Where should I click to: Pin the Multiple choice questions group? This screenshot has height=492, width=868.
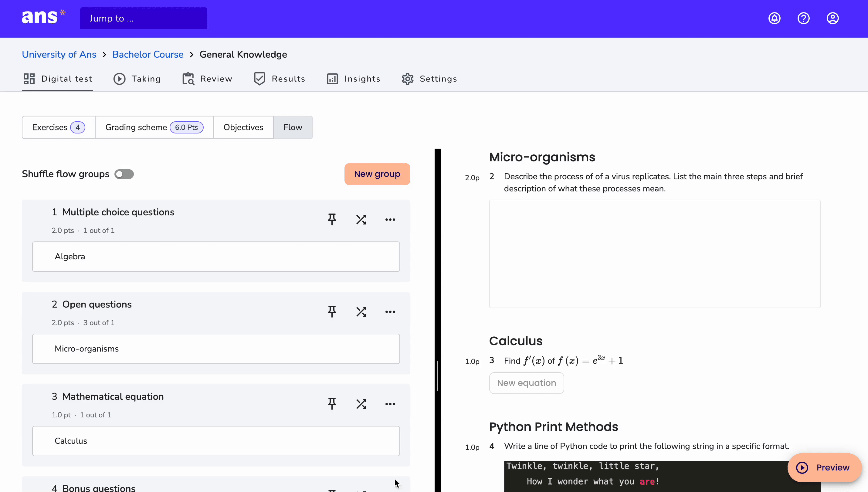(332, 220)
